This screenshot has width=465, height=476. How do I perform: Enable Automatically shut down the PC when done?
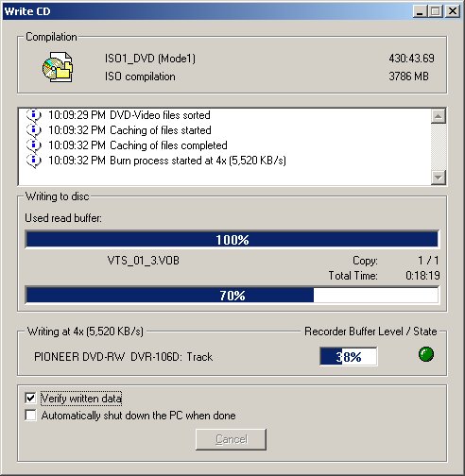coord(30,416)
